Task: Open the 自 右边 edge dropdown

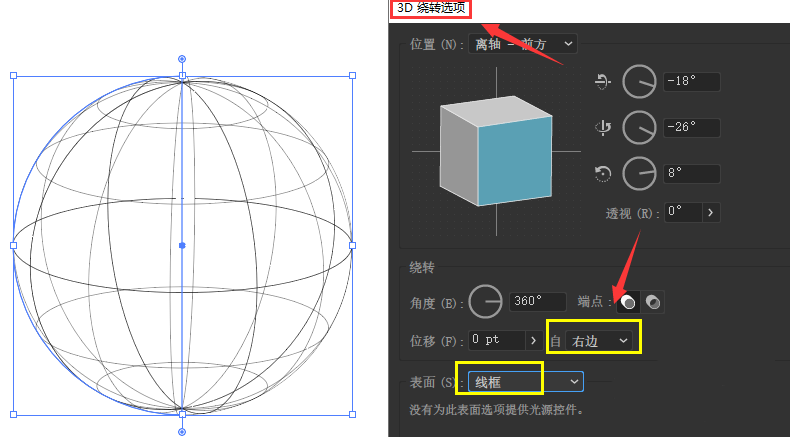Action: coord(599,341)
